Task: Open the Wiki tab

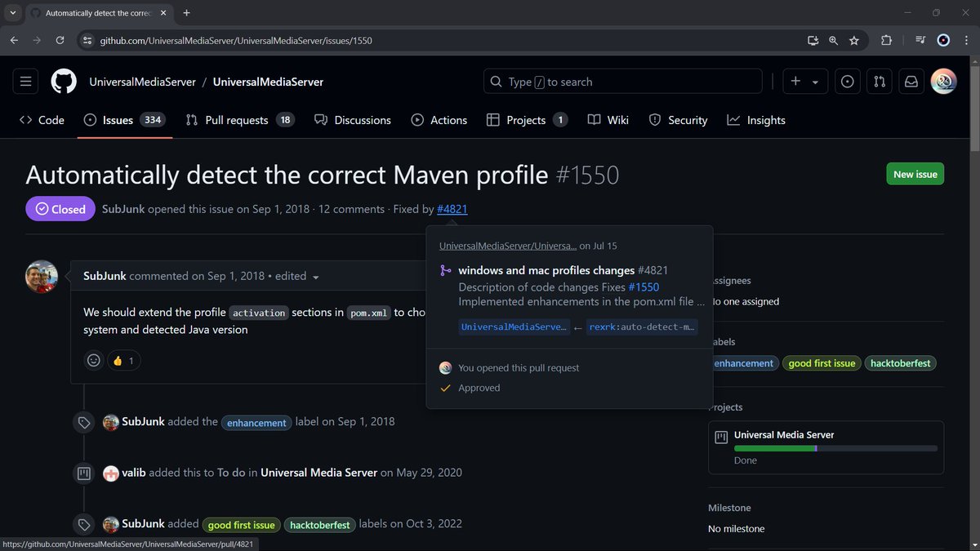Action: tap(608, 119)
